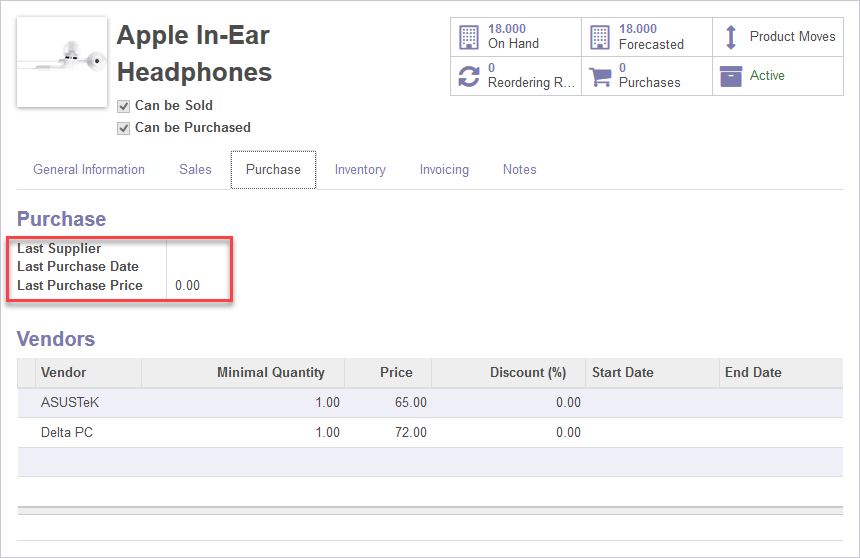Image resolution: width=860 pixels, height=558 pixels.
Task: Click ASUSTeK price 65.00
Action: click(x=410, y=403)
